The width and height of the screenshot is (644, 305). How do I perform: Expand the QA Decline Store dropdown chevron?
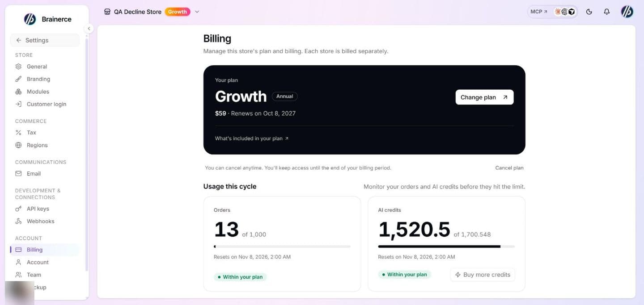pyautogui.click(x=197, y=12)
